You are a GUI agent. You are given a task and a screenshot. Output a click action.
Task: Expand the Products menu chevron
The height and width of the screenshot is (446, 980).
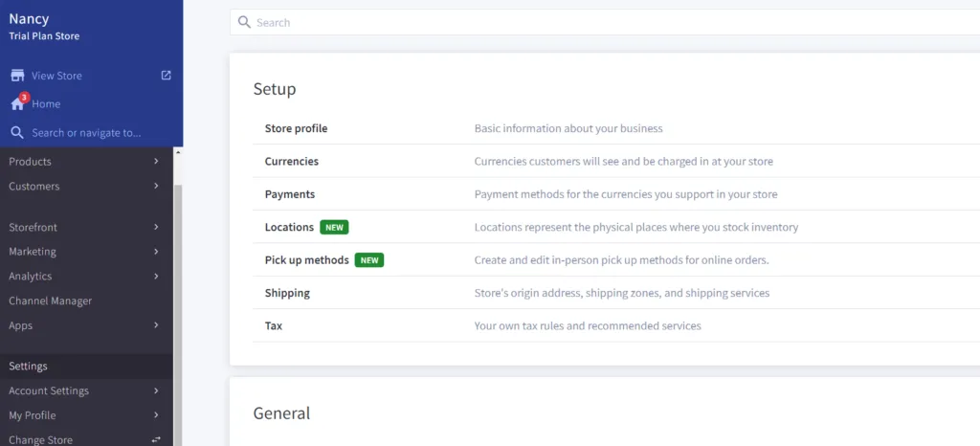(x=156, y=161)
